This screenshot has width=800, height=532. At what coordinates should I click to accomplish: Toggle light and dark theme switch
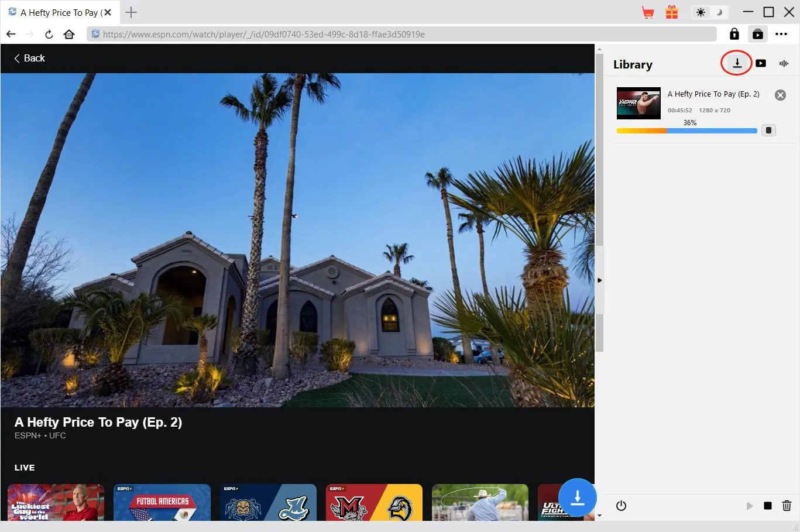pos(709,12)
